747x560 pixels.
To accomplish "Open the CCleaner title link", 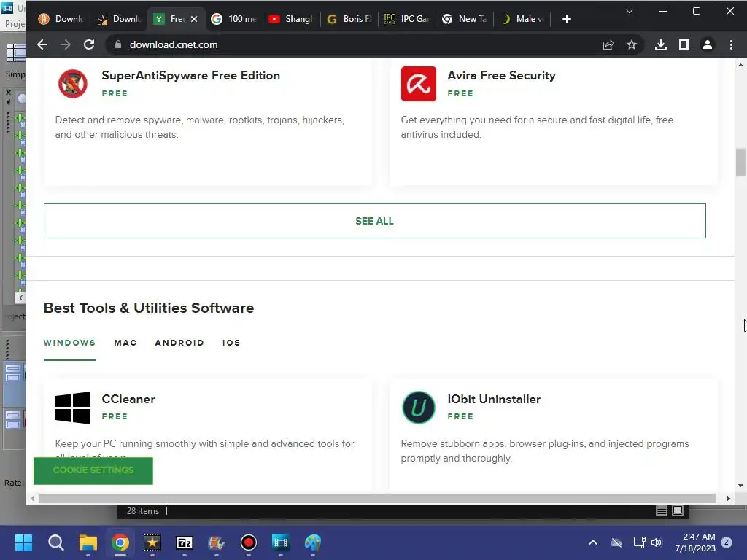I will pos(128,399).
